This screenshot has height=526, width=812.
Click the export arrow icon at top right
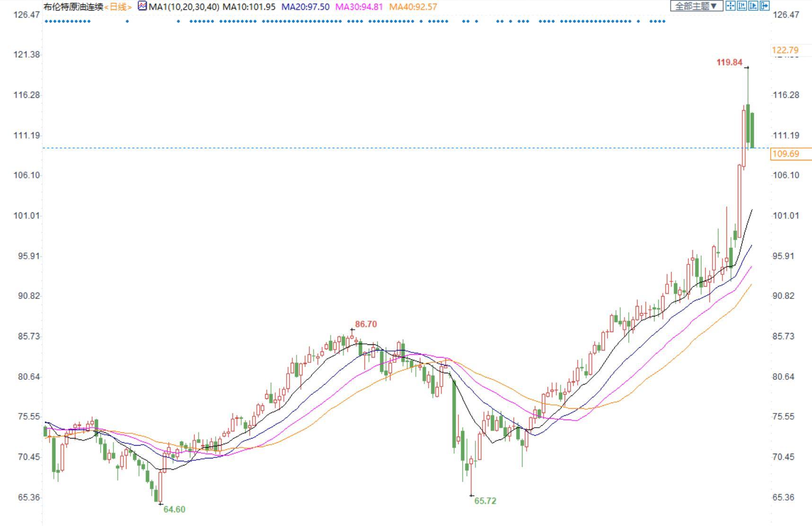(764, 6)
